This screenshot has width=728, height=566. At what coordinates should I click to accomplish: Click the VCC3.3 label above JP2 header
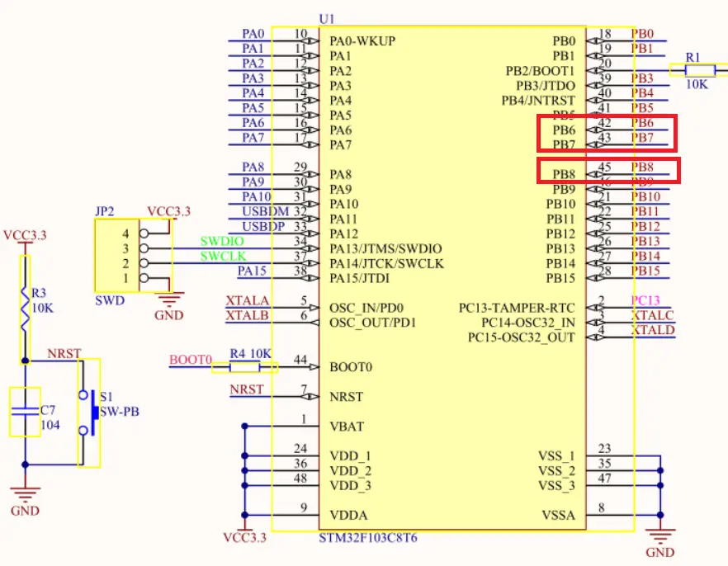click(169, 211)
